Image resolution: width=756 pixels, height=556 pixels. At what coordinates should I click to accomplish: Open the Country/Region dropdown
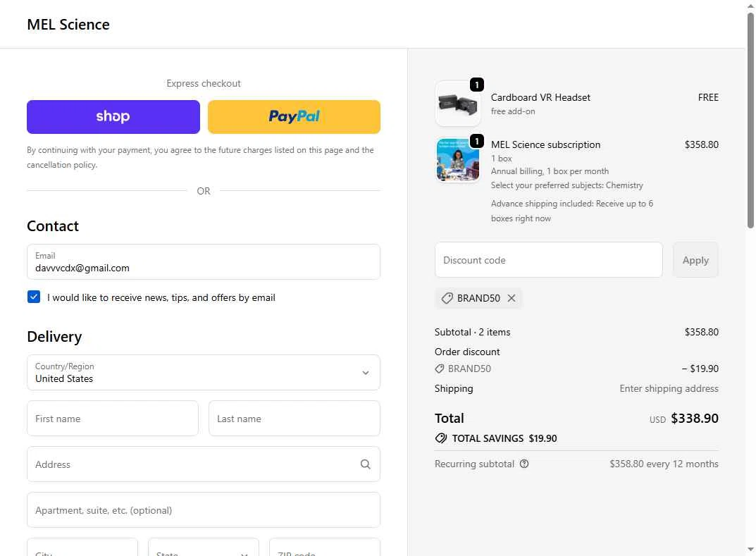click(x=204, y=372)
